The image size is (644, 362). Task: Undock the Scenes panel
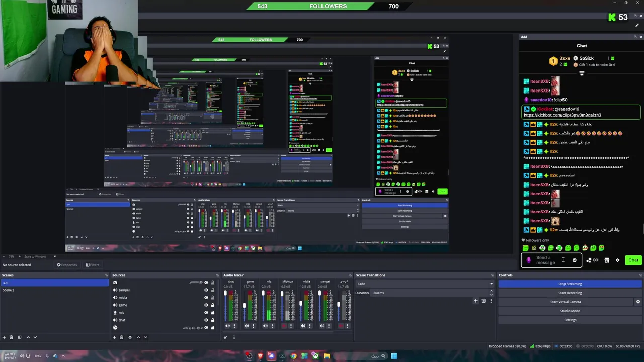tap(106, 275)
